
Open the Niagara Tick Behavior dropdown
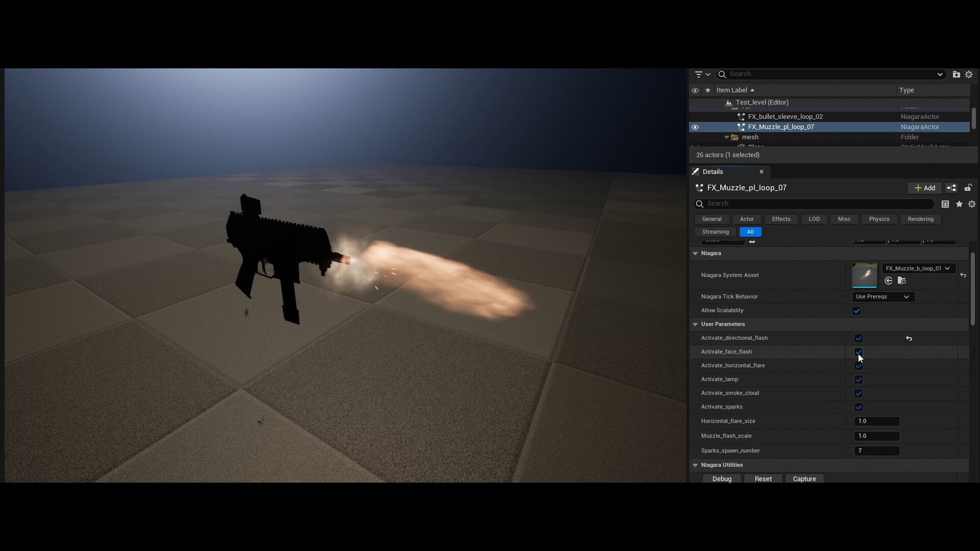[x=883, y=297]
